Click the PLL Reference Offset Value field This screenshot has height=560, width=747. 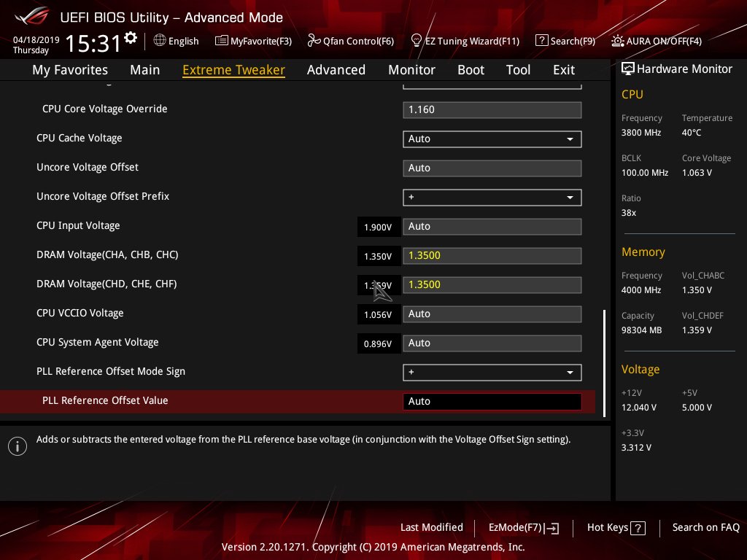pyautogui.click(x=492, y=402)
